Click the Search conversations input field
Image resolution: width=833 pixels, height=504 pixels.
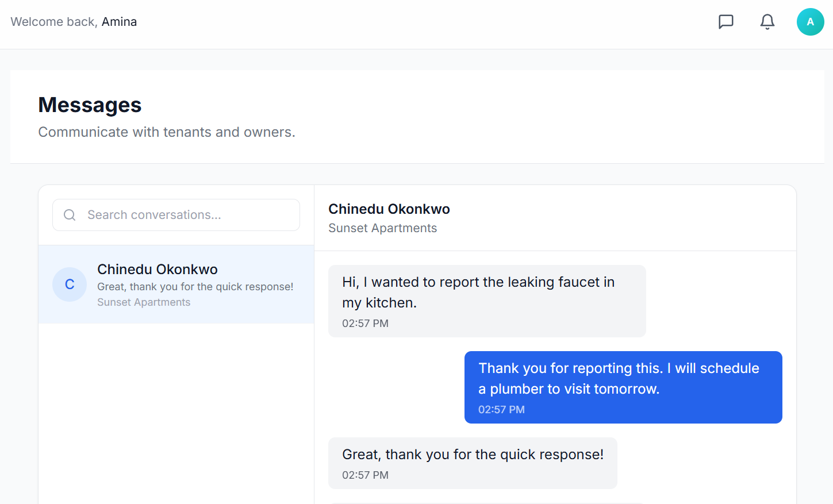[176, 215]
